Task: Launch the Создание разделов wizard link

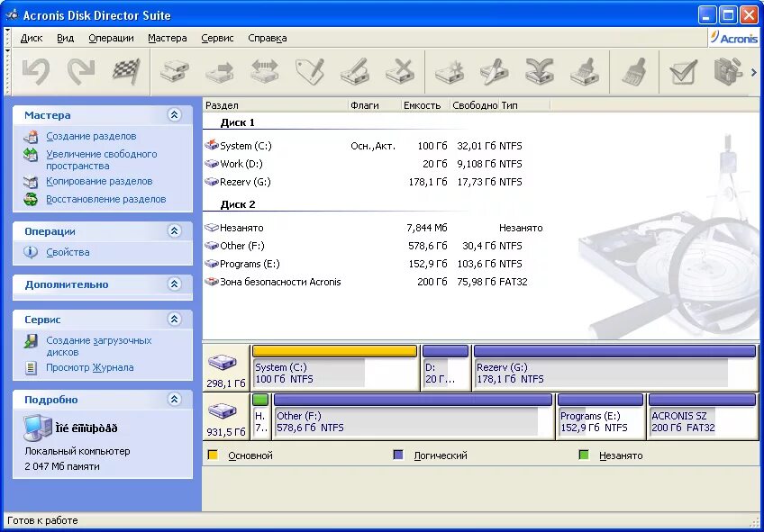Action: 91,136
